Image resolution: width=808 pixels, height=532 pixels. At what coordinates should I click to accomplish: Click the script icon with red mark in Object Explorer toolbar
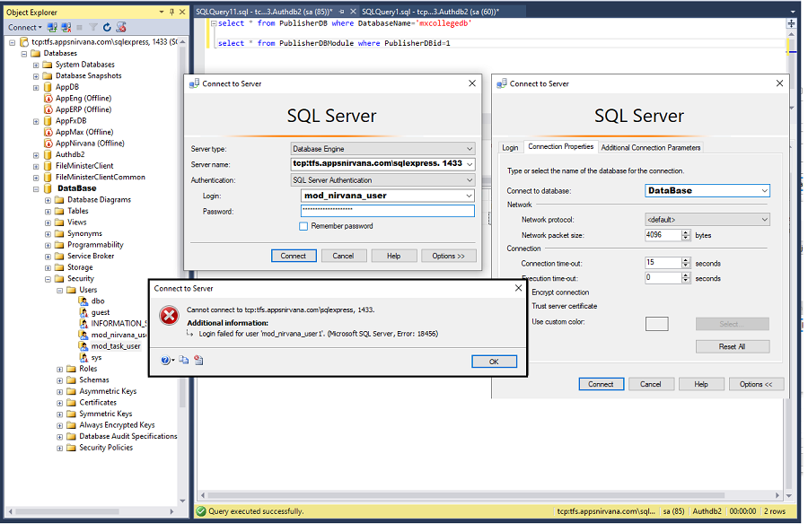coord(121,27)
